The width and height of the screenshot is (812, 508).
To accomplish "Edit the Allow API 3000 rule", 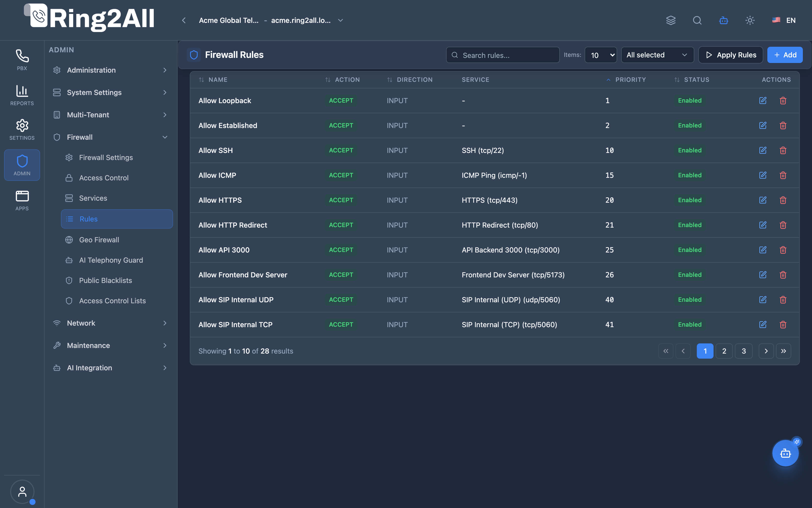I will (x=763, y=250).
